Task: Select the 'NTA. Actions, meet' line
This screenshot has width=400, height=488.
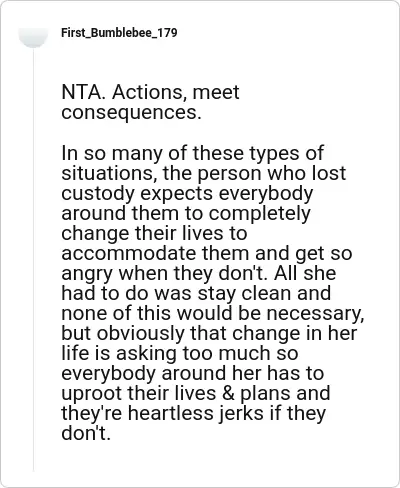Action: pyautogui.click(x=150, y=92)
